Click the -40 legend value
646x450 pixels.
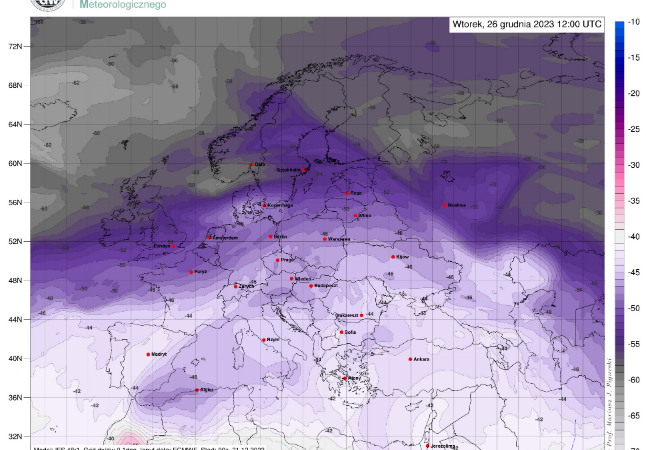(x=634, y=237)
